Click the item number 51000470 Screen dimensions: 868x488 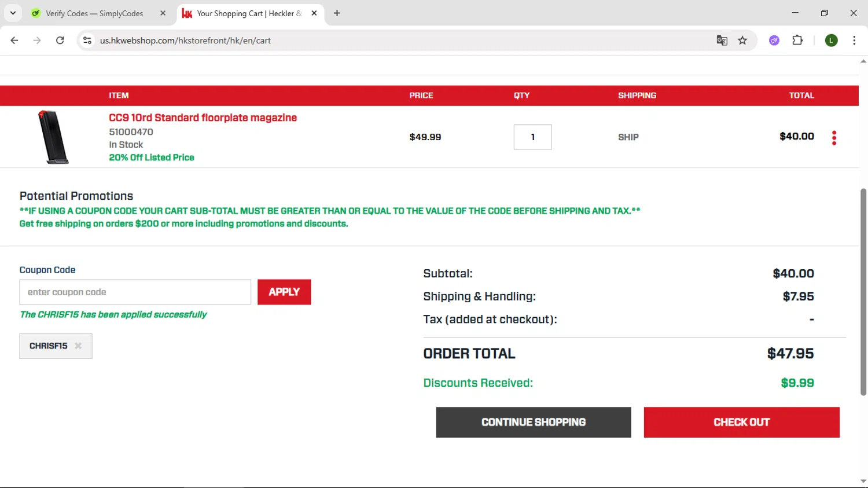[131, 132]
